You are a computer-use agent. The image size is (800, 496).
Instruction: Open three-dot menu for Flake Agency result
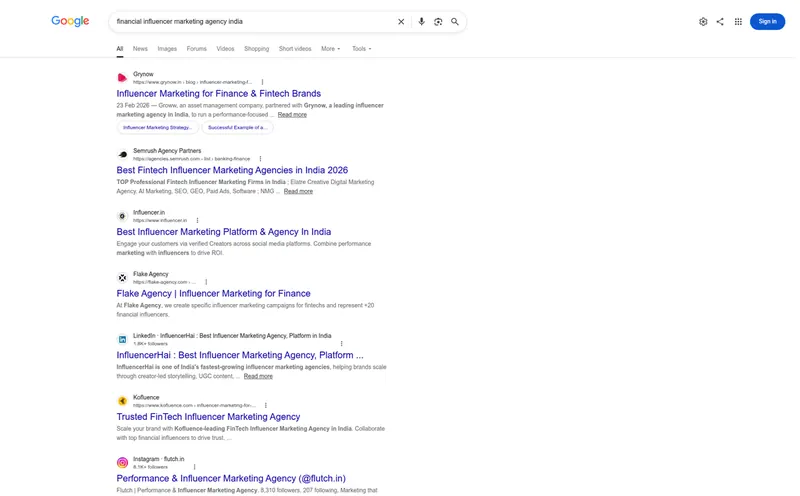(x=206, y=282)
